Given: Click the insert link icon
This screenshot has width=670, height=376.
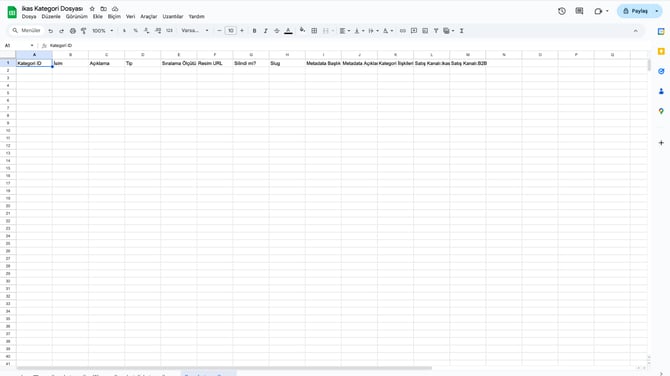Looking at the screenshot, I should 403,31.
